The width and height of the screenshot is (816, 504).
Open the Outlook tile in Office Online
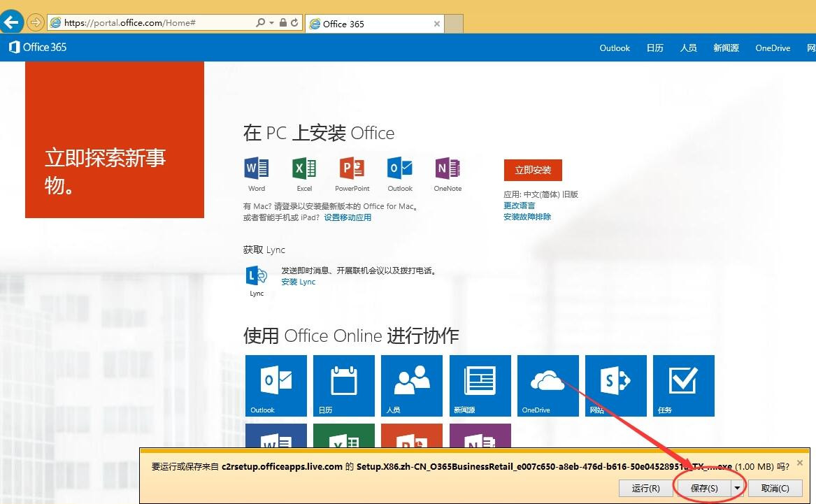tap(275, 385)
